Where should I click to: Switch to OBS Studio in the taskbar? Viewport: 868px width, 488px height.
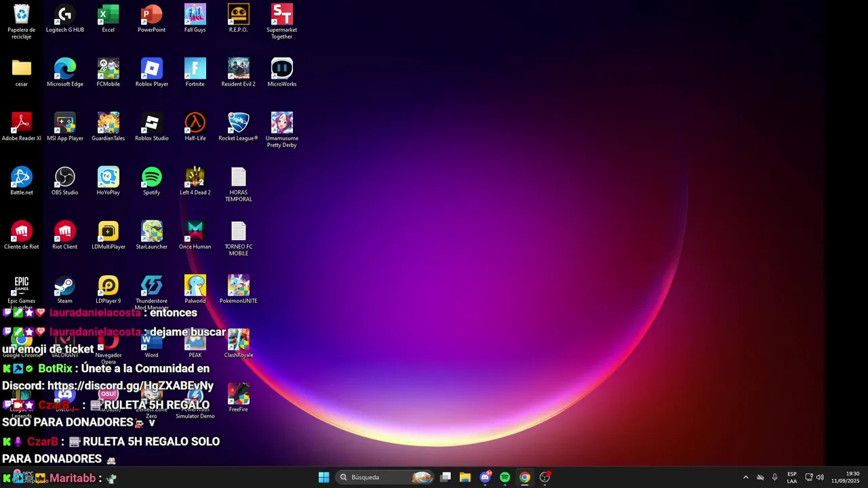545,477
